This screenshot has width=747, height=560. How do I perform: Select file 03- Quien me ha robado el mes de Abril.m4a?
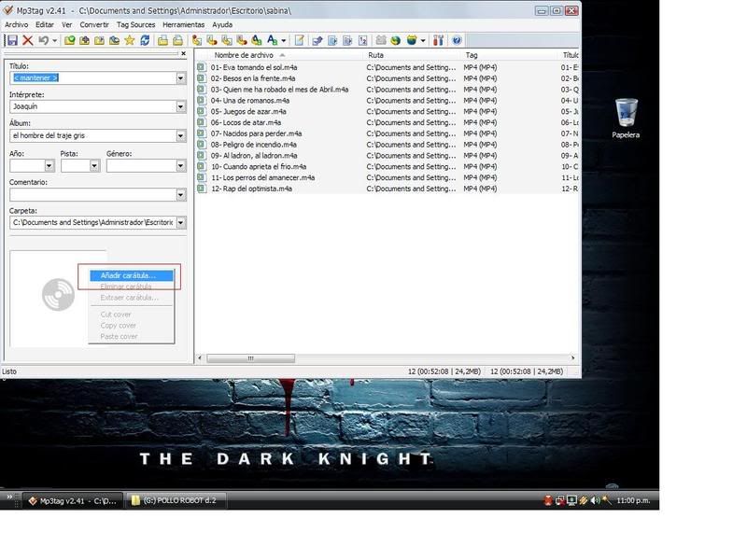pos(279,90)
